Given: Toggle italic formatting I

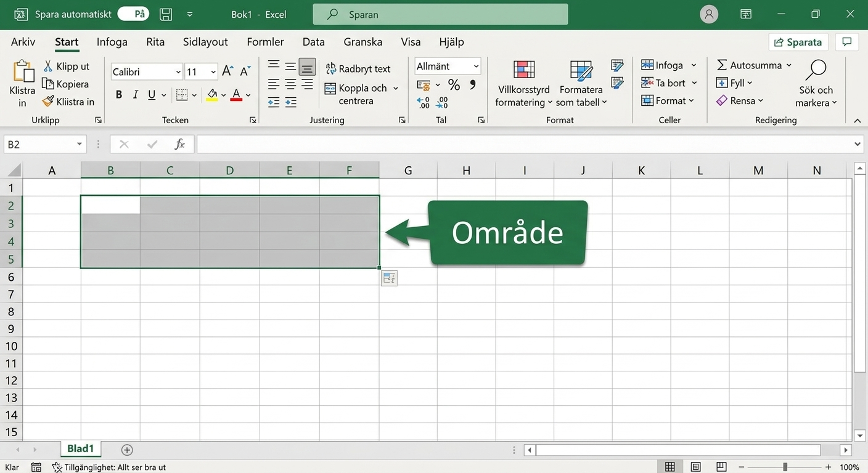Looking at the screenshot, I should [x=136, y=95].
